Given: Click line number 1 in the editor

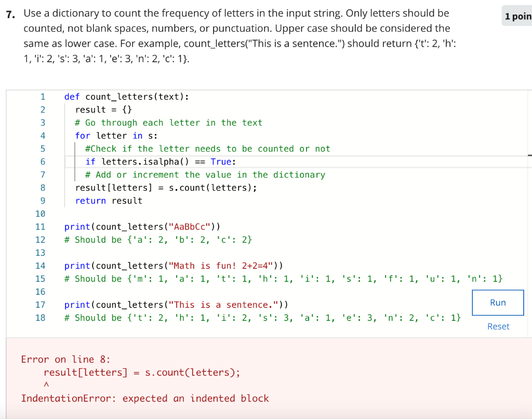Looking at the screenshot, I should pyautogui.click(x=43, y=97).
